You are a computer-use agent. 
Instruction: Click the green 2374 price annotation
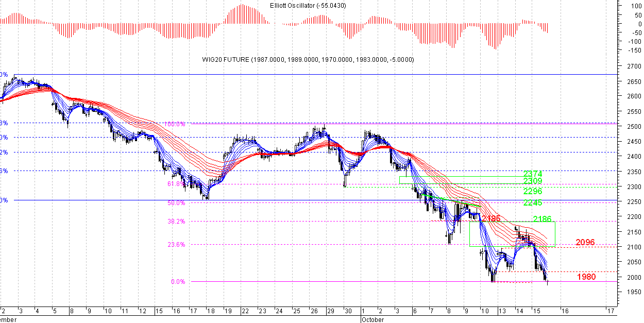click(x=533, y=174)
